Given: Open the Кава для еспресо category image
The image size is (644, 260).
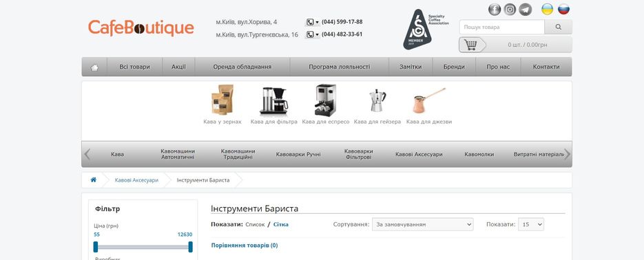Looking at the screenshot, I should 325,100.
